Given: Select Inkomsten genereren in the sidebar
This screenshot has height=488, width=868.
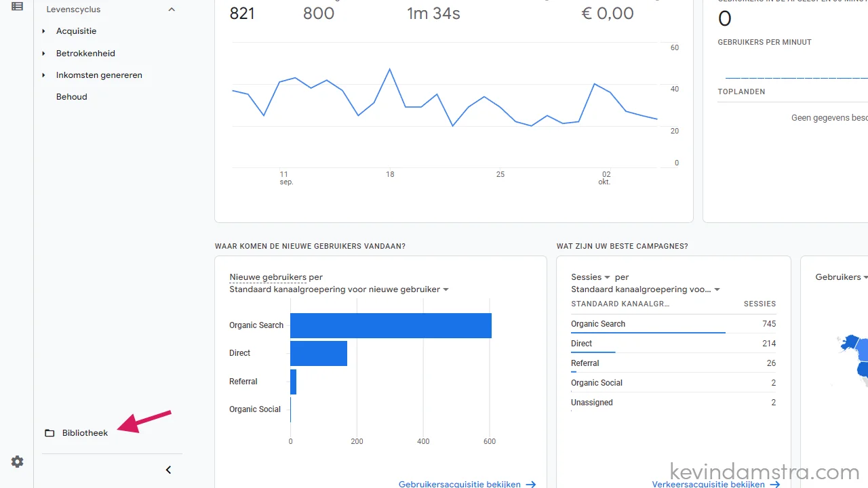Looking at the screenshot, I should click(x=99, y=75).
